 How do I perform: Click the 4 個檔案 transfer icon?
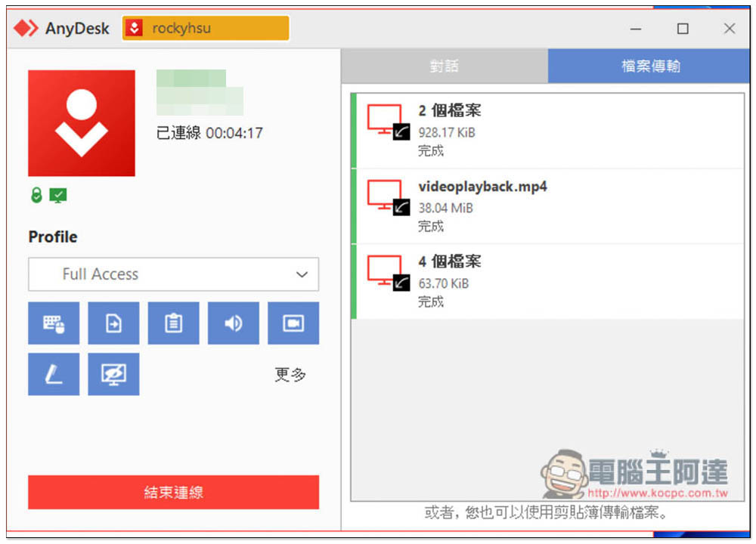pos(388,274)
